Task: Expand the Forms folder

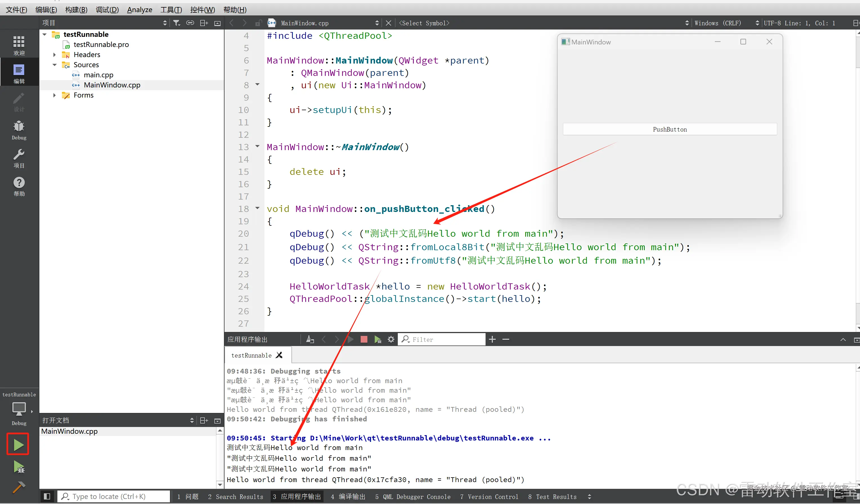Action: click(x=54, y=95)
